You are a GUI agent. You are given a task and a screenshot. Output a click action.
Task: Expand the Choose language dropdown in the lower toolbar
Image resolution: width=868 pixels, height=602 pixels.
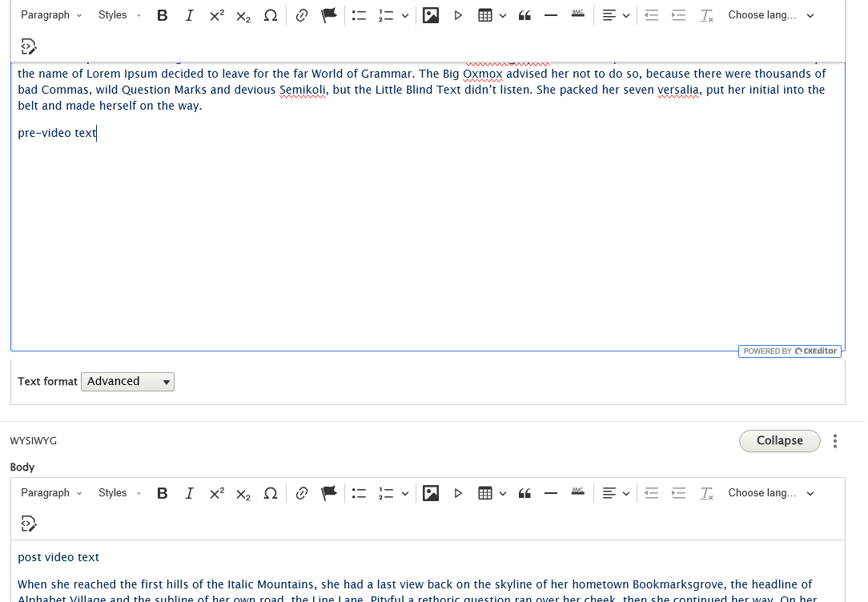[770, 493]
